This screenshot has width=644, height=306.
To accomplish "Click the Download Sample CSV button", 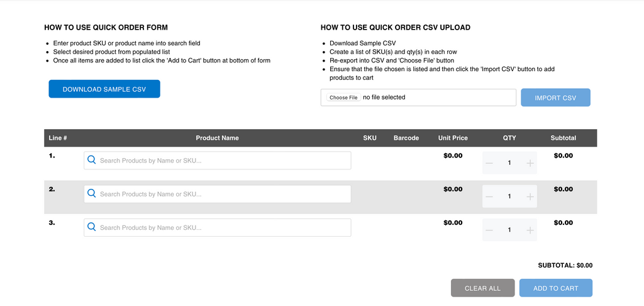I will (104, 89).
